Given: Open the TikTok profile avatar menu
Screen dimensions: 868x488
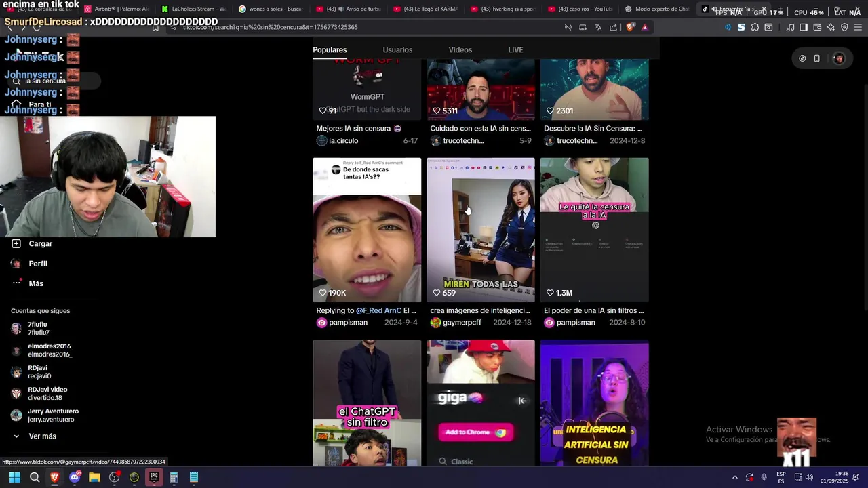Looking at the screenshot, I should pos(839,58).
